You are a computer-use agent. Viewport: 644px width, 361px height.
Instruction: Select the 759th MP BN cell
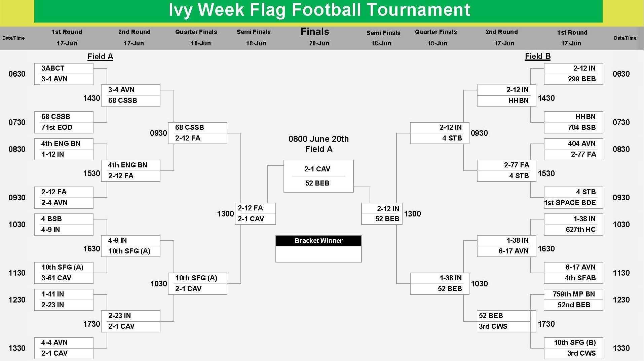(x=573, y=294)
